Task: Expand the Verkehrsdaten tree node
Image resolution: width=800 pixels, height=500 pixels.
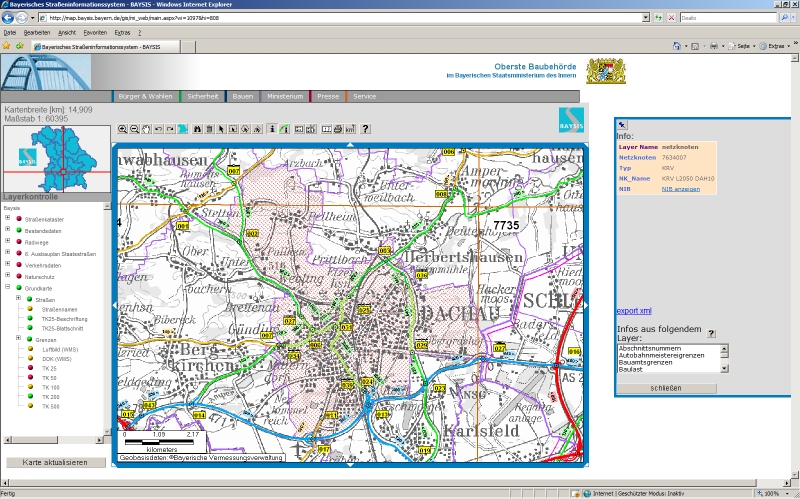Action: coord(8,265)
